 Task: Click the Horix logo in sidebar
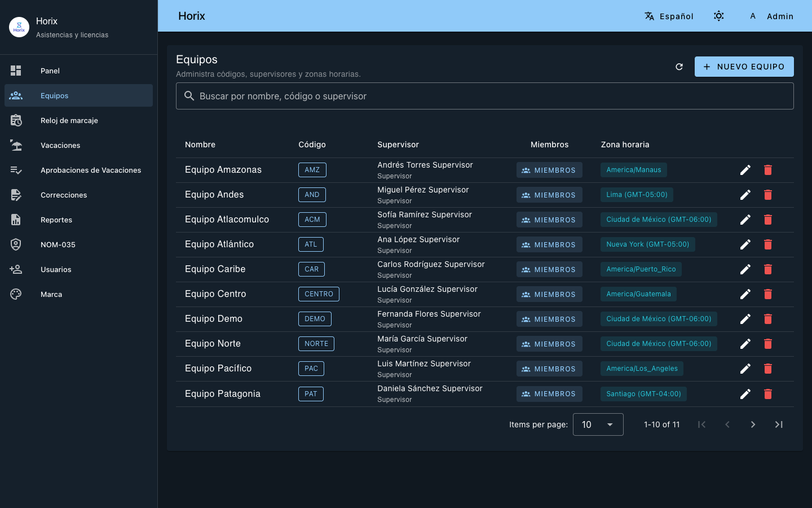point(19,27)
